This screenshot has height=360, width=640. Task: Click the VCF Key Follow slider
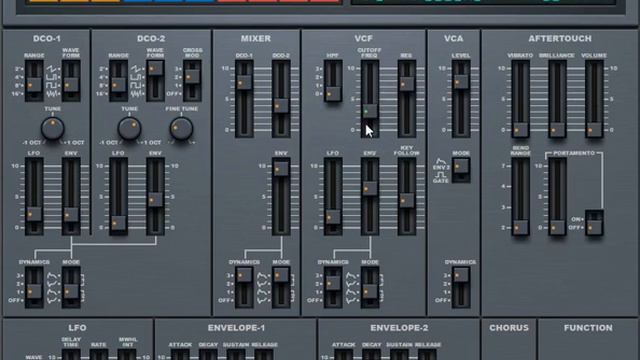tap(407, 197)
